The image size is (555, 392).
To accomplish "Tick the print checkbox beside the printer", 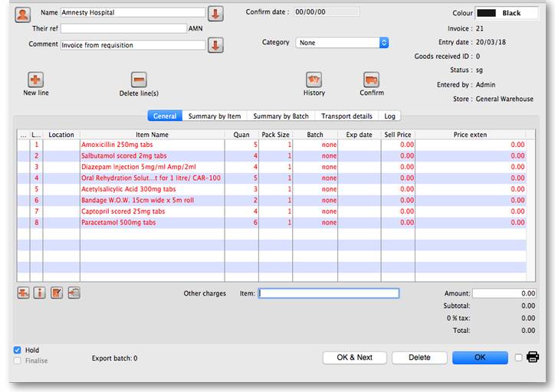I will (x=519, y=358).
